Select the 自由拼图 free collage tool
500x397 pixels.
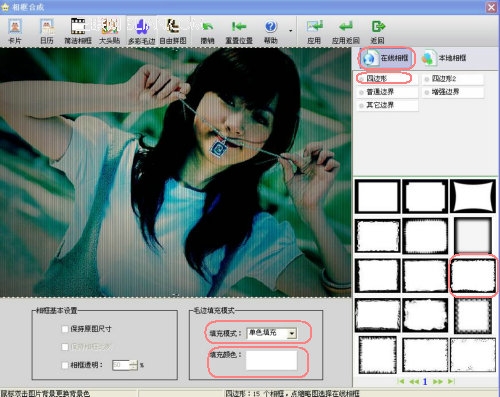coord(173,32)
